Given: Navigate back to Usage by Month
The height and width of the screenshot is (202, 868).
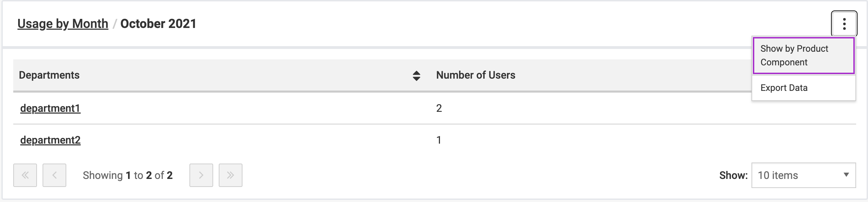Looking at the screenshot, I should (x=63, y=24).
